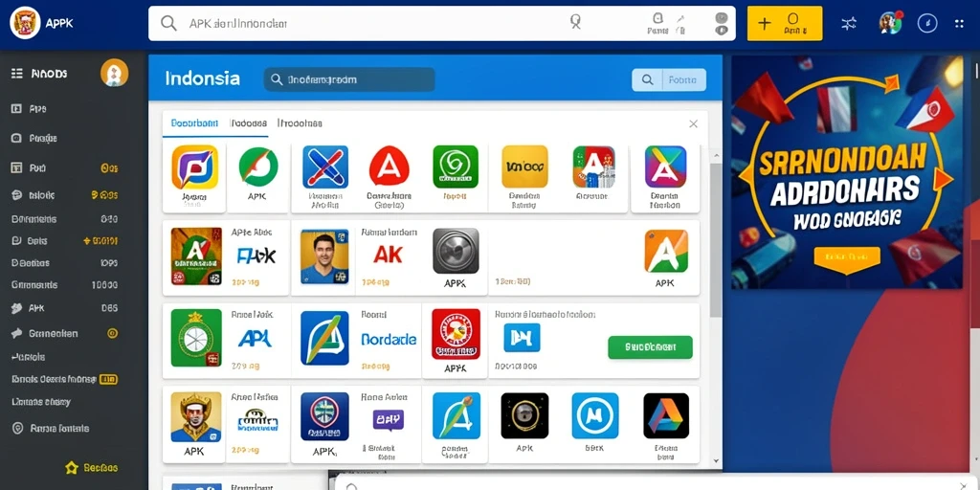Click the yellow star icon at the sidebar bottom
980x490 pixels.
[x=71, y=467]
